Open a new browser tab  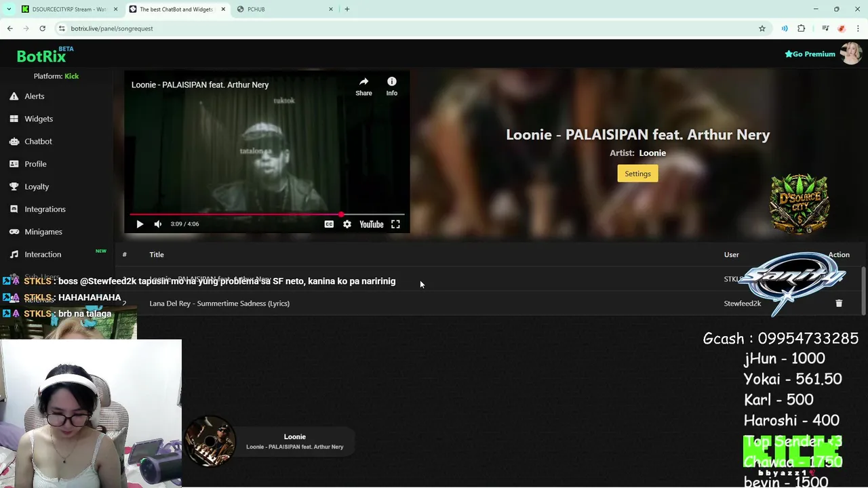(347, 9)
